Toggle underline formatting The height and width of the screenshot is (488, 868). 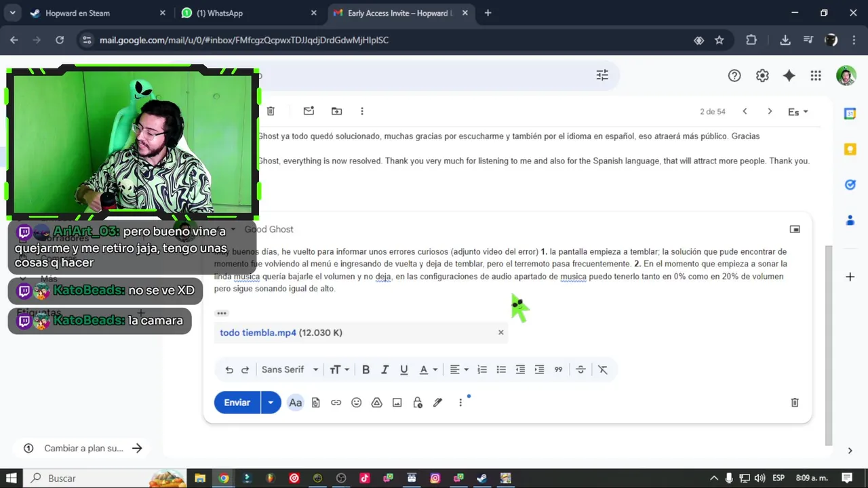[x=403, y=369]
